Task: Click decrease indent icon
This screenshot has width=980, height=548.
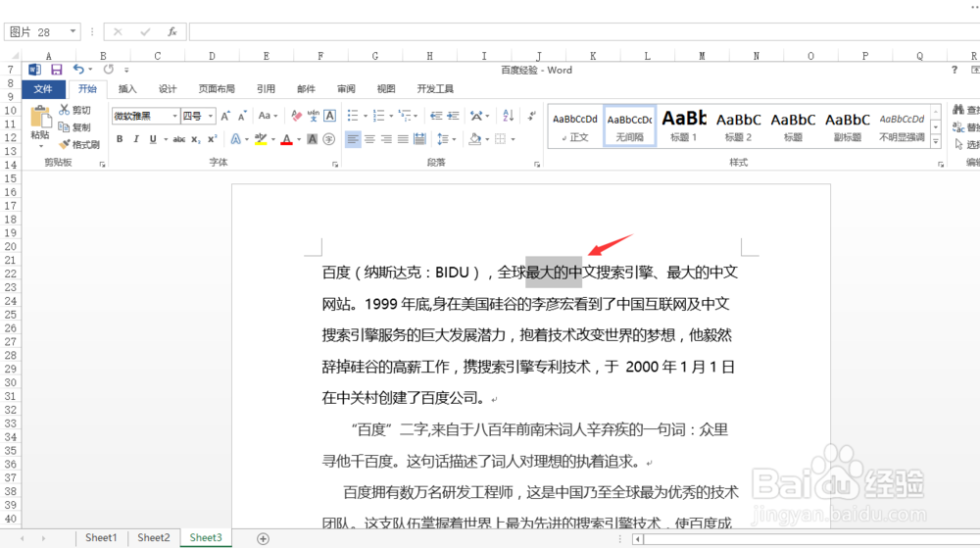Action: tap(436, 116)
